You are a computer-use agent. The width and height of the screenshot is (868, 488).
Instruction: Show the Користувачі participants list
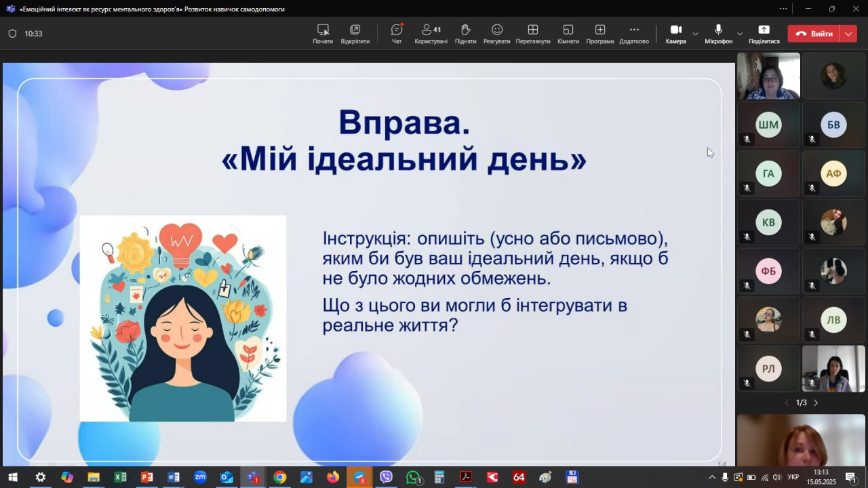pos(431,33)
